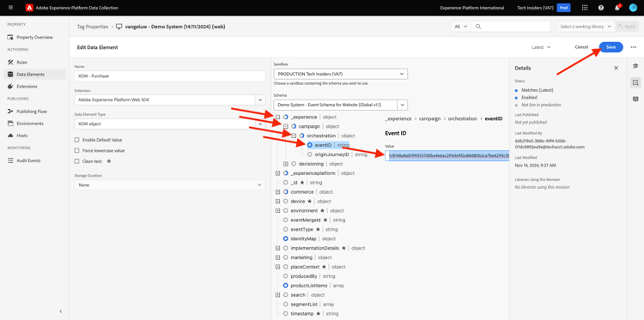This screenshot has width=644, height=320.
Task: Click the Publishing Flow icon
Action: [x=10, y=112]
